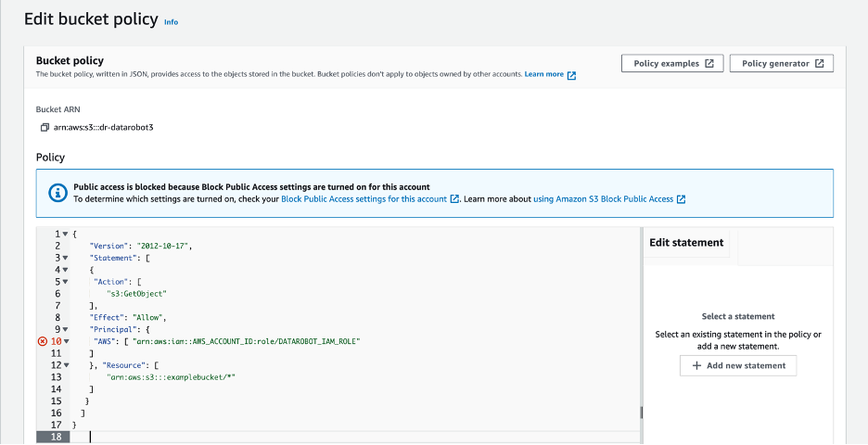The image size is (868, 445).
Task: Collapse the fold arrow on line 1
Action: tap(65, 234)
